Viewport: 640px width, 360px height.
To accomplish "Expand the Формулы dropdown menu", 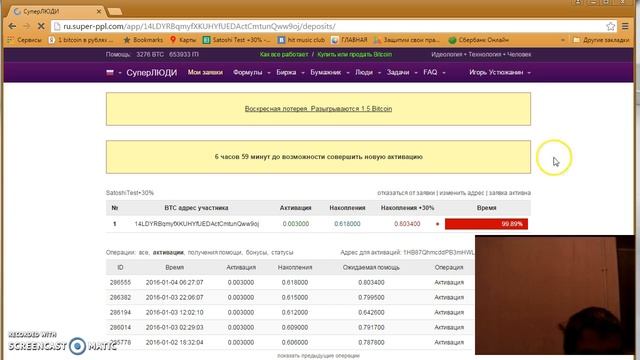I will (x=251, y=72).
